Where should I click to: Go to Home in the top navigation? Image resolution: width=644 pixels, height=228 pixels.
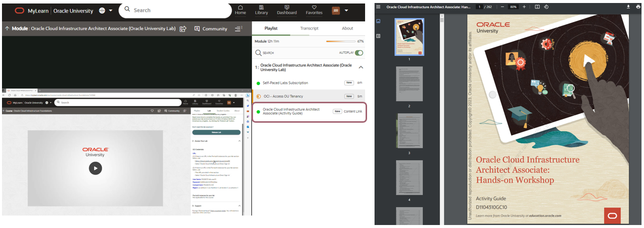[x=241, y=10]
